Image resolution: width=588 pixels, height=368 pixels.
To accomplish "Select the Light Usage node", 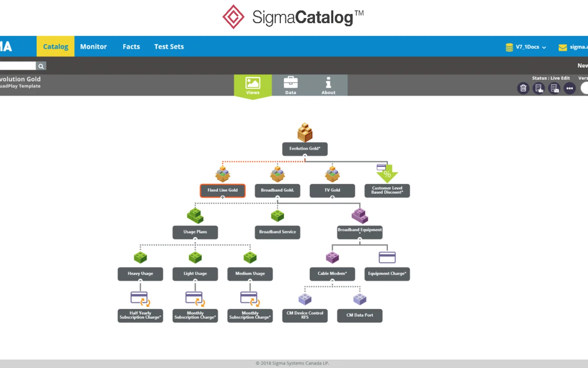I will click(195, 274).
